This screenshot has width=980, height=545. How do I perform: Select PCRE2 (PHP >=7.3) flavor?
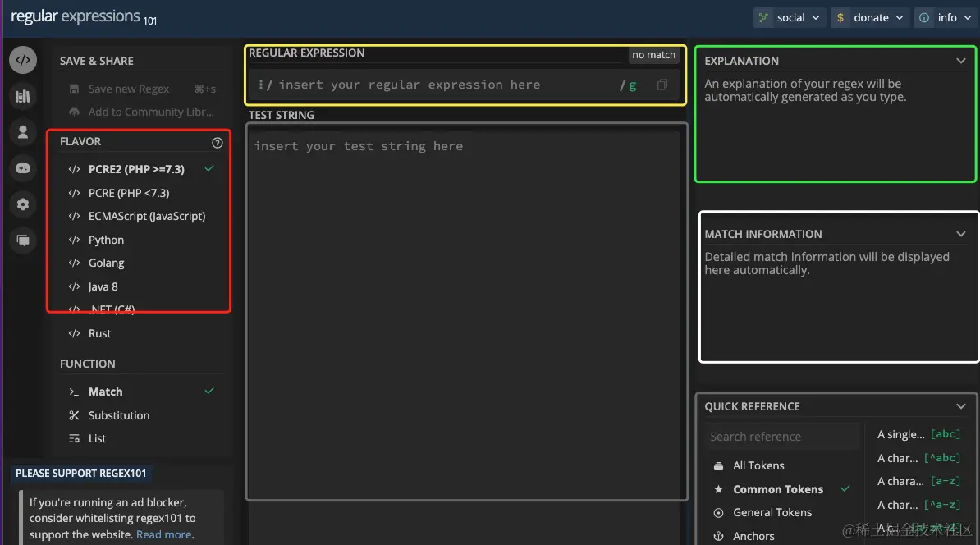142,169
